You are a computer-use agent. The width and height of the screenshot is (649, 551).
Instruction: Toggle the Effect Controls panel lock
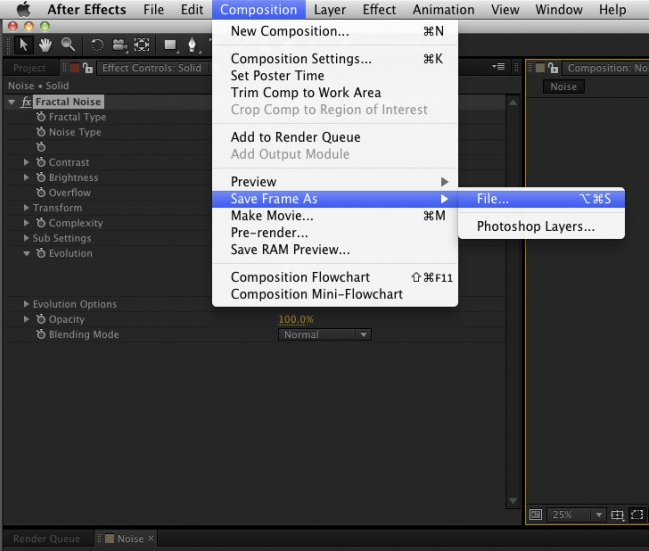pos(90,68)
